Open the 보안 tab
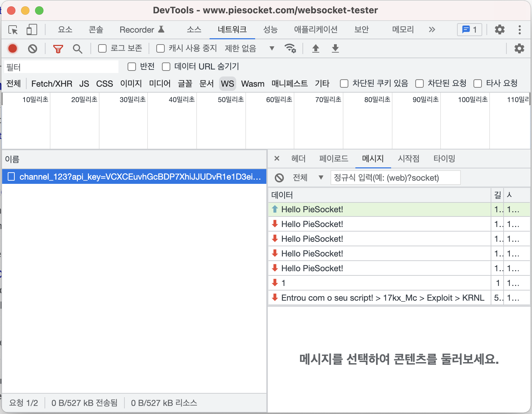This screenshot has height=414, width=532. pos(361,29)
